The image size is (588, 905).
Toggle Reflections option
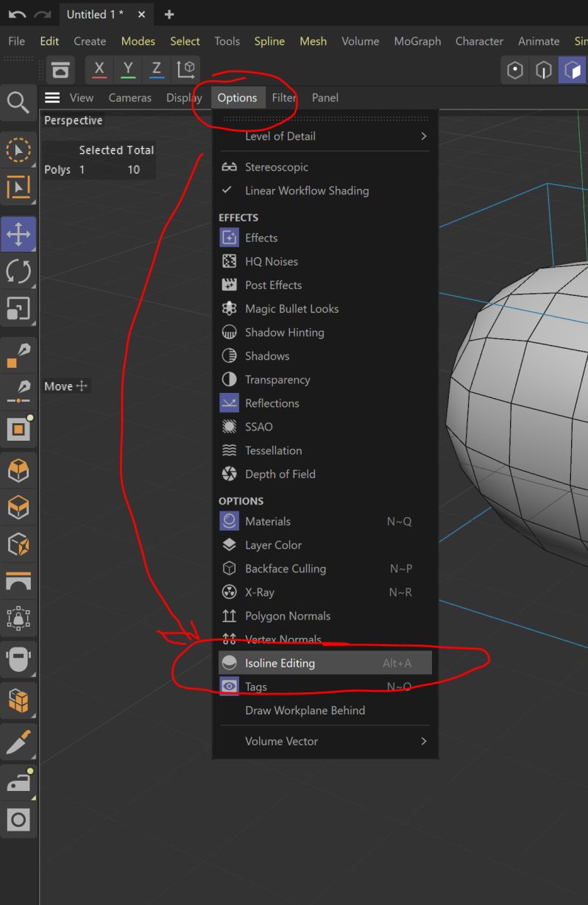pyautogui.click(x=325, y=403)
